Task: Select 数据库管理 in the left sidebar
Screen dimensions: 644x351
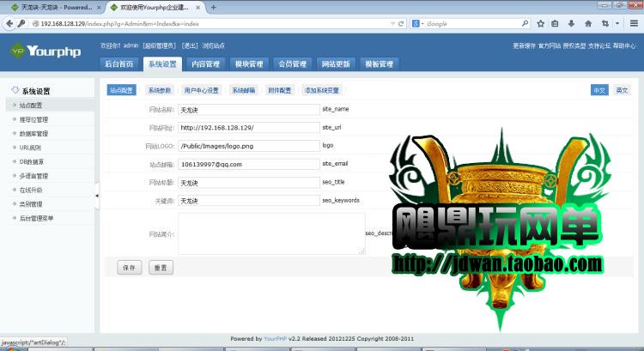Action: click(x=33, y=134)
